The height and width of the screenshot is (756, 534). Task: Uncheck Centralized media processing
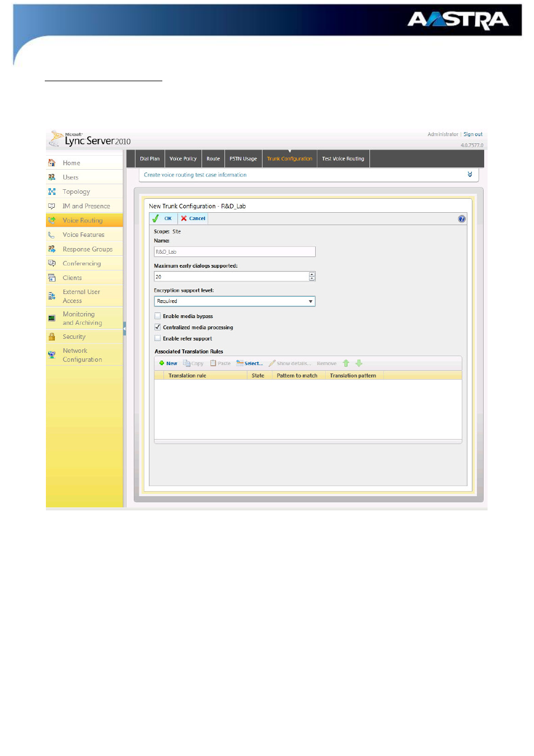click(x=157, y=327)
